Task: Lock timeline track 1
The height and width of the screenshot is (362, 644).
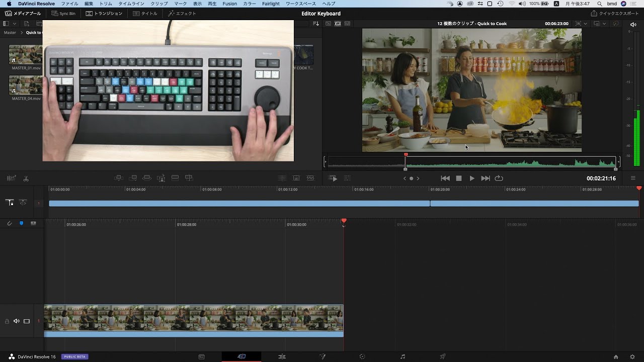Action: click(x=7, y=321)
